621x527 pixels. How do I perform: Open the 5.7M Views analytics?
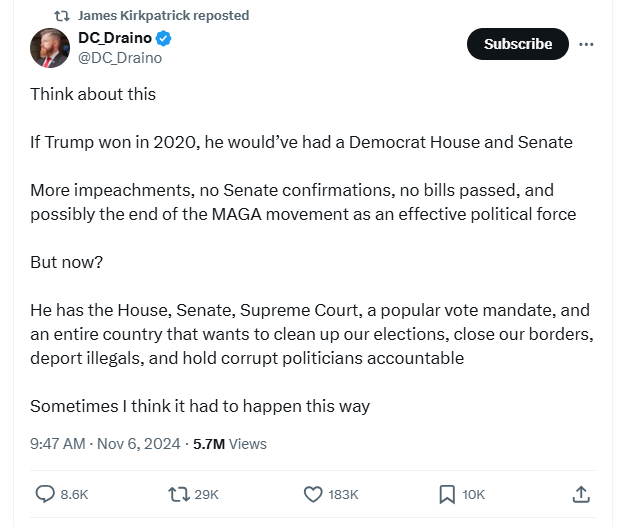(229, 443)
